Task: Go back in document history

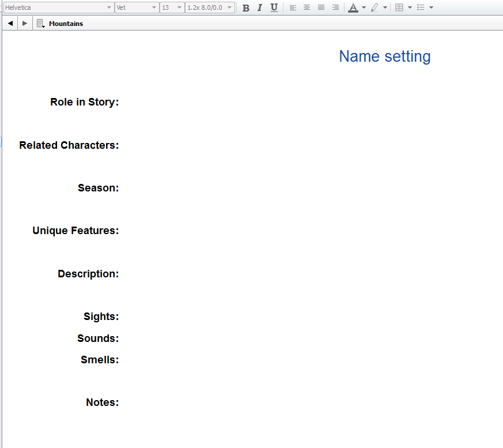Action: 10,24
